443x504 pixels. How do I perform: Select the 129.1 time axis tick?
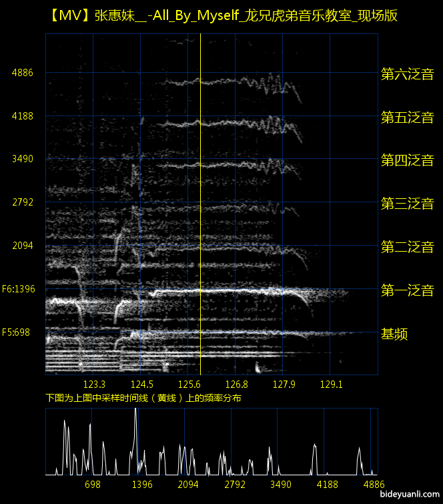click(331, 385)
